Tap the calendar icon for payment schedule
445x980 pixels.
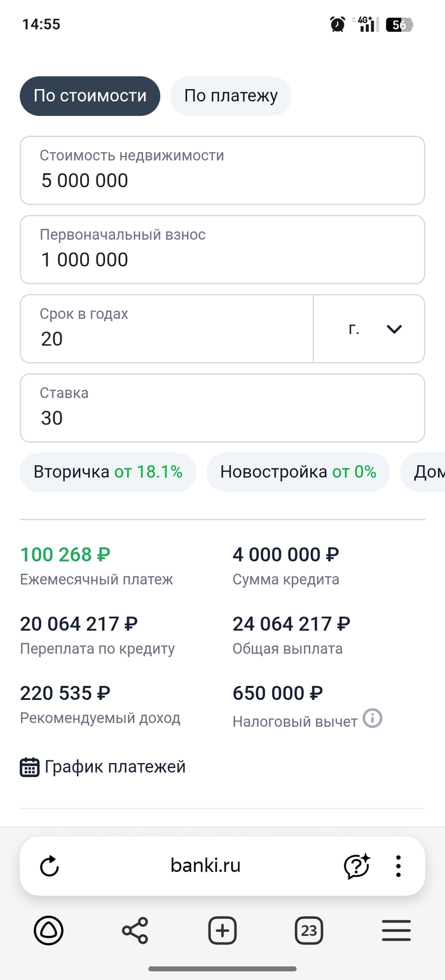coord(29,767)
